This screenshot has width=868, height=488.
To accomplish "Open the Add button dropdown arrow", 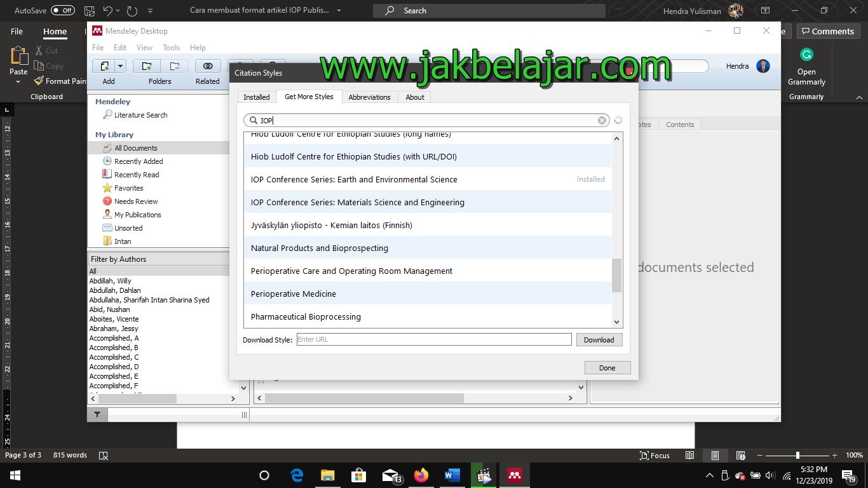I will click(x=121, y=66).
